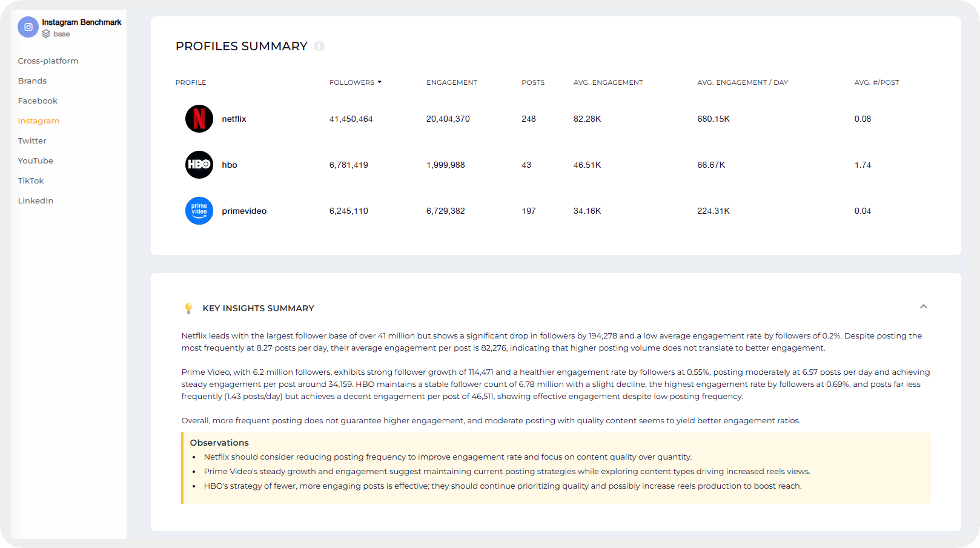Click Prime Video avg #/post value 0.04

point(863,211)
